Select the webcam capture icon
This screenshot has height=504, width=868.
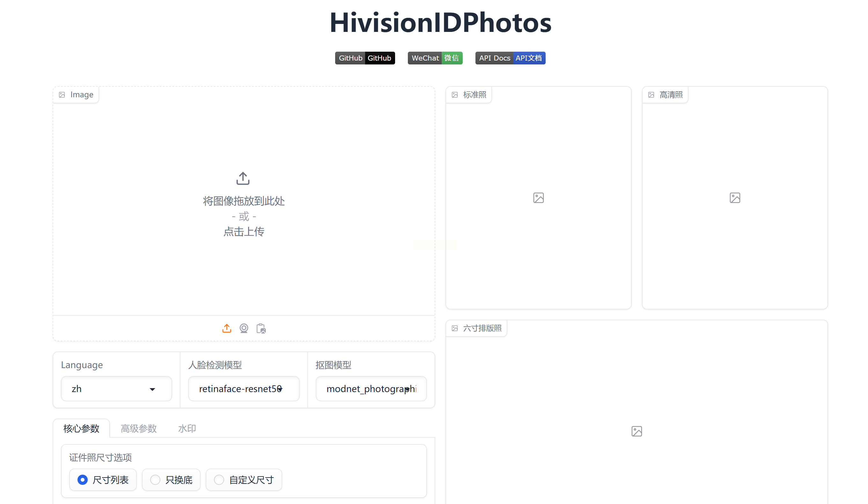tap(244, 328)
